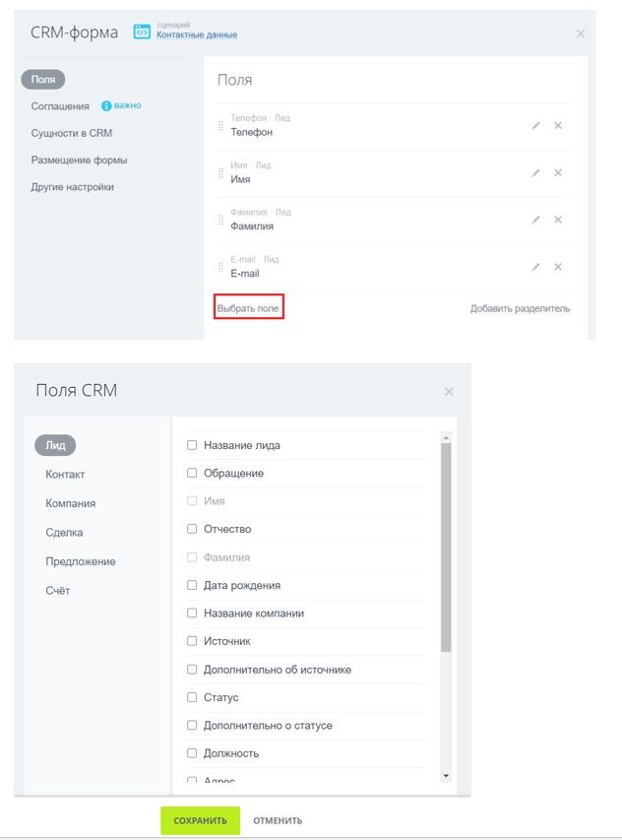Grab the drag handle of Телефон field
Viewport: 622px width, 840px height.
coord(220,126)
